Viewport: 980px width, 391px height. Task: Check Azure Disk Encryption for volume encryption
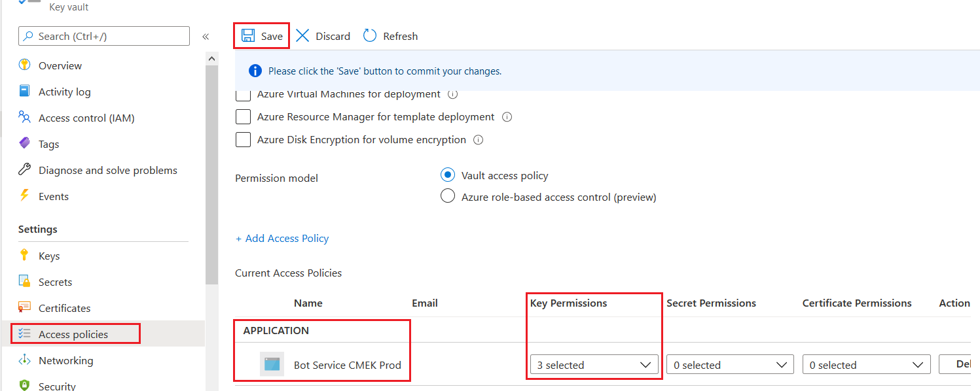pyautogui.click(x=244, y=140)
